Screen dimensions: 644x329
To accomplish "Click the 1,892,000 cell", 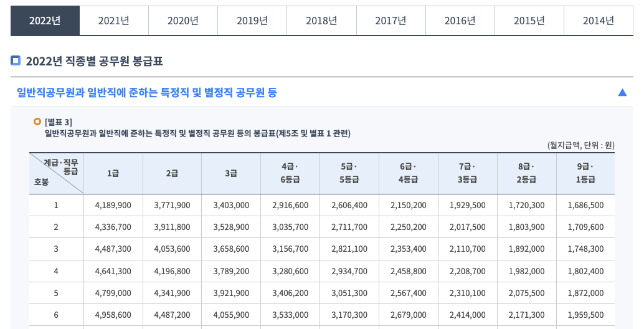I will click(x=526, y=249).
